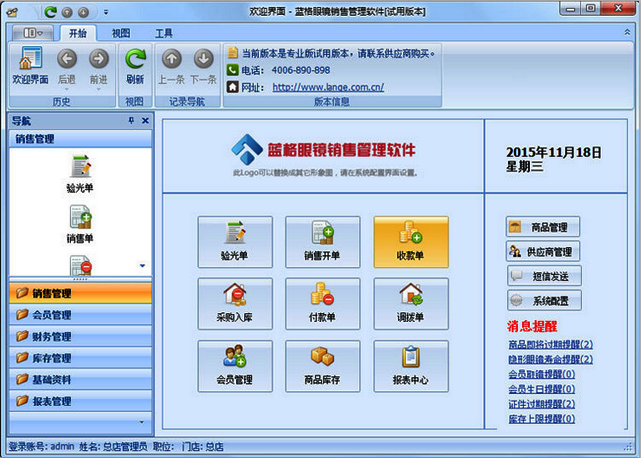The height and width of the screenshot is (458, 641).
Task: Click the 销售管理 navigation panel header
Action: (81, 139)
